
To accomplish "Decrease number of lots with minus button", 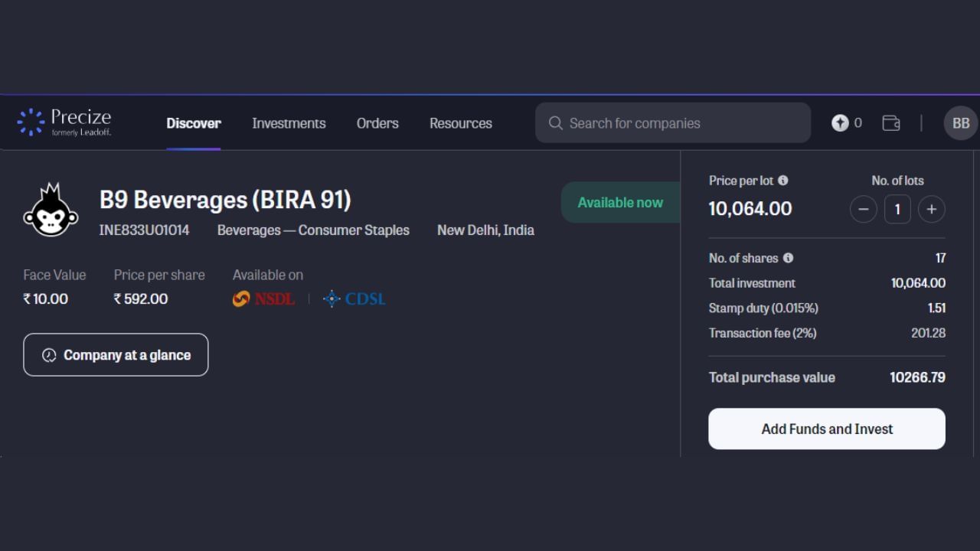I will (x=863, y=209).
